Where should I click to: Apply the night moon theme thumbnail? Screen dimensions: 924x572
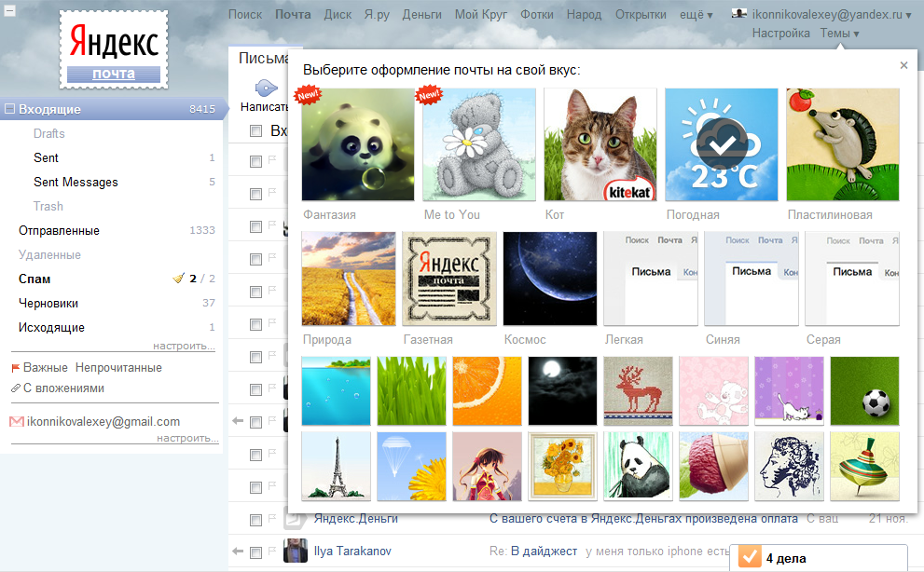pyautogui.click(x=563, y=390)
